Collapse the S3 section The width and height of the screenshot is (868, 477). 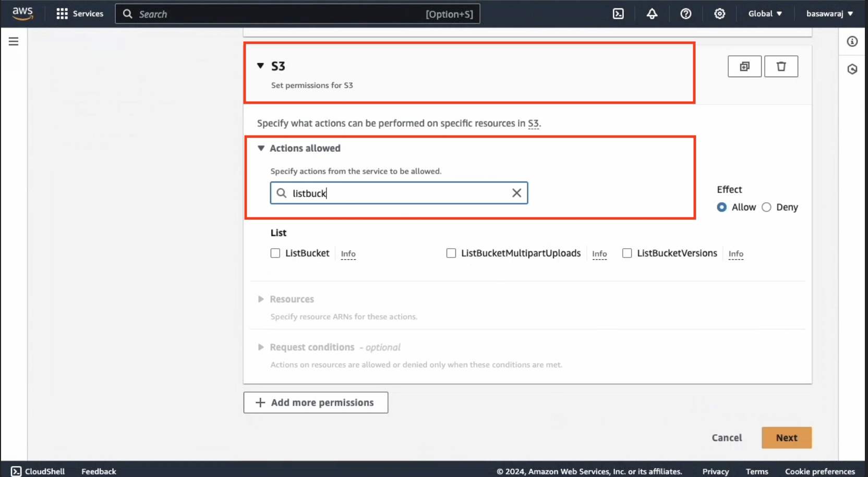260,66
